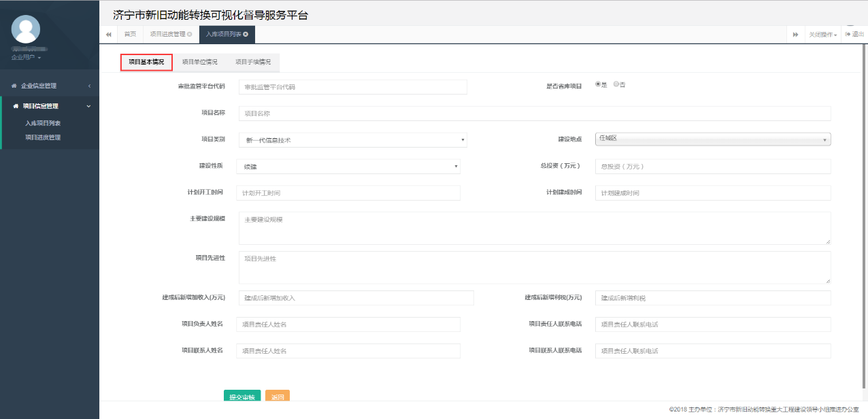
Task: Close the 项目进度管理 tab via its x icon
Action: [188, 33]
